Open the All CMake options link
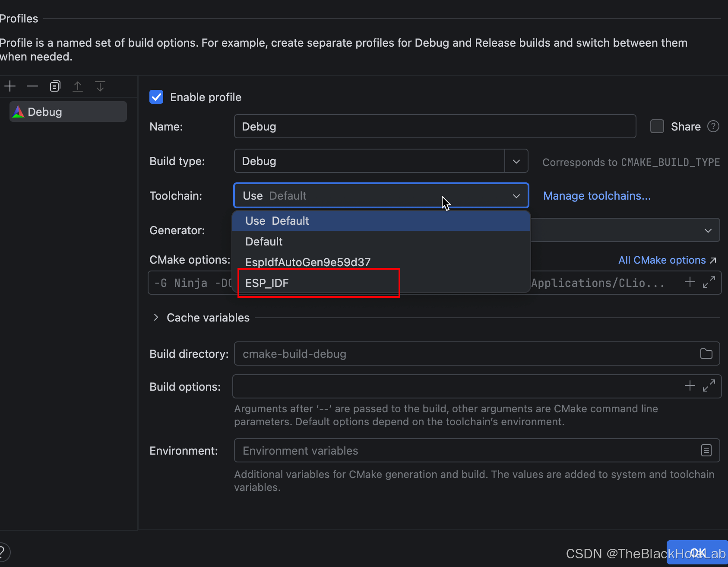The width and height of the screenshot is (728, 567). [x=668, y=260]
